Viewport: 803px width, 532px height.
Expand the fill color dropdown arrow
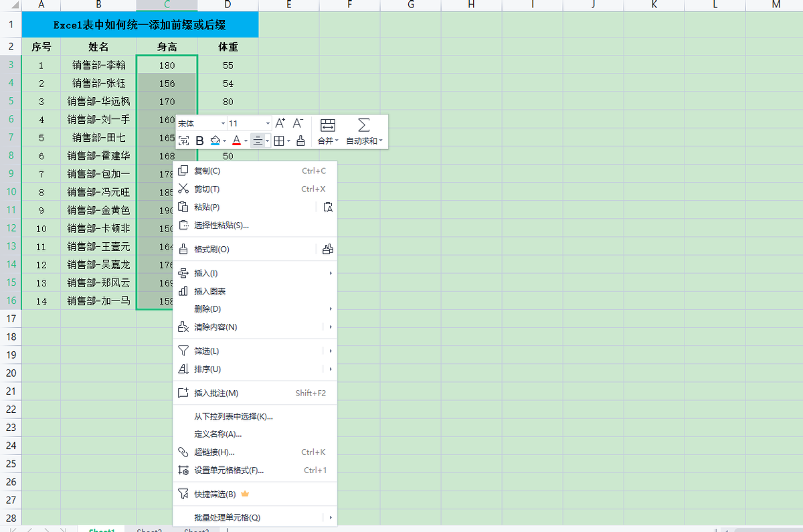[x=226, y=141]
